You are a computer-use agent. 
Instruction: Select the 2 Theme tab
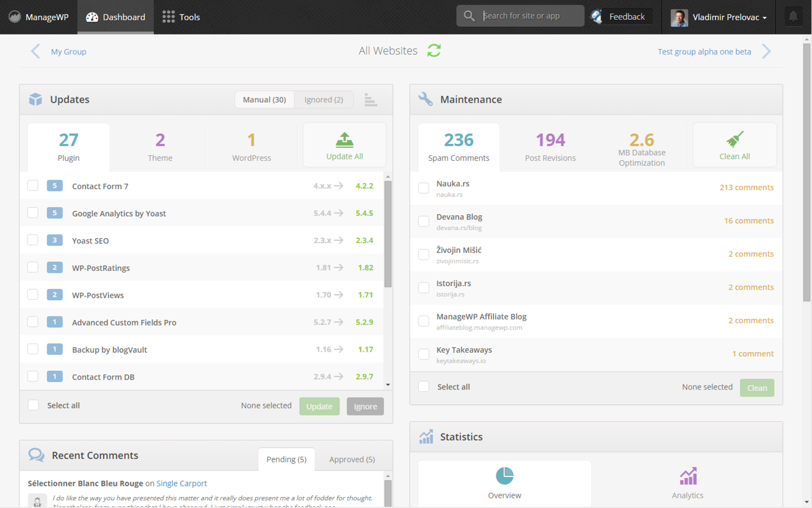[160, 147]
